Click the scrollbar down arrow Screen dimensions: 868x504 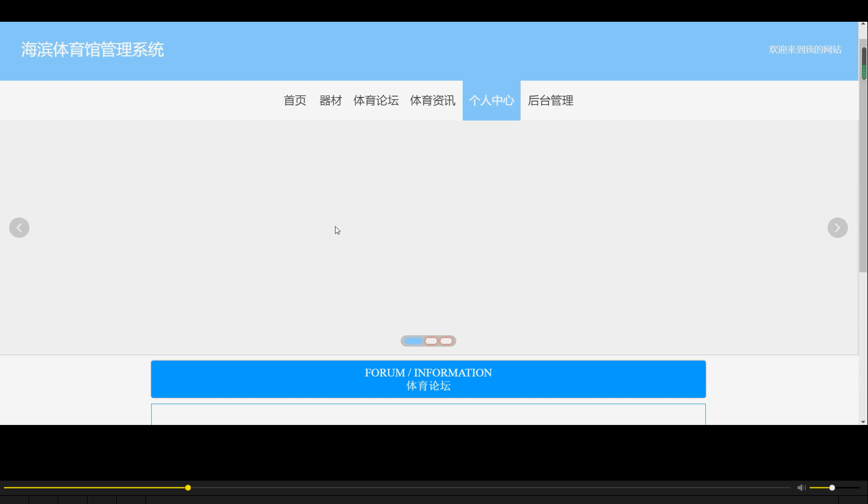tap(863, 420)
